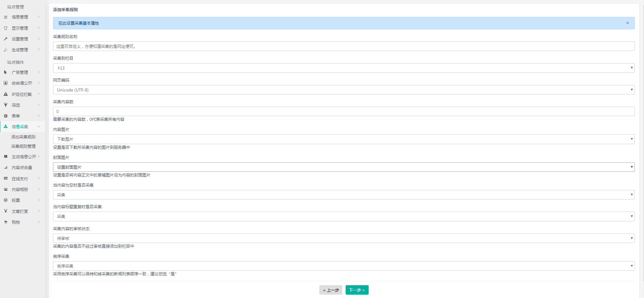The image size is (644, 298).
Task: Click the 下一步 button
Action: [357, 290]
